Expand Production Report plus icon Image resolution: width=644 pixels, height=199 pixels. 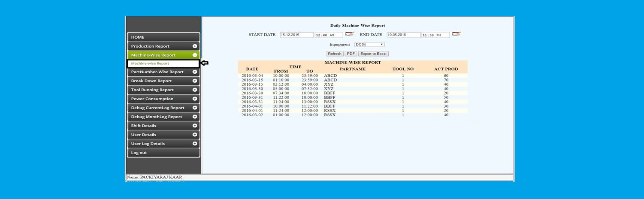[x=195, y=46]
